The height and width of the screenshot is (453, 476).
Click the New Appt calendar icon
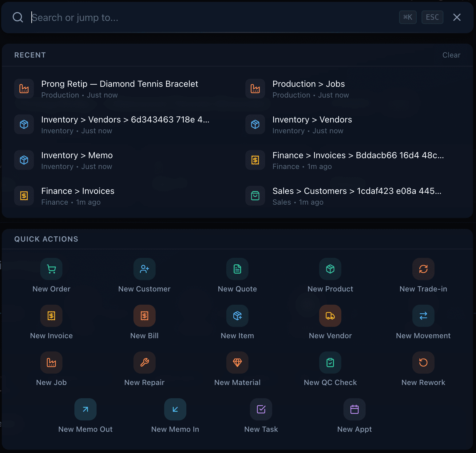coord(355,409)
